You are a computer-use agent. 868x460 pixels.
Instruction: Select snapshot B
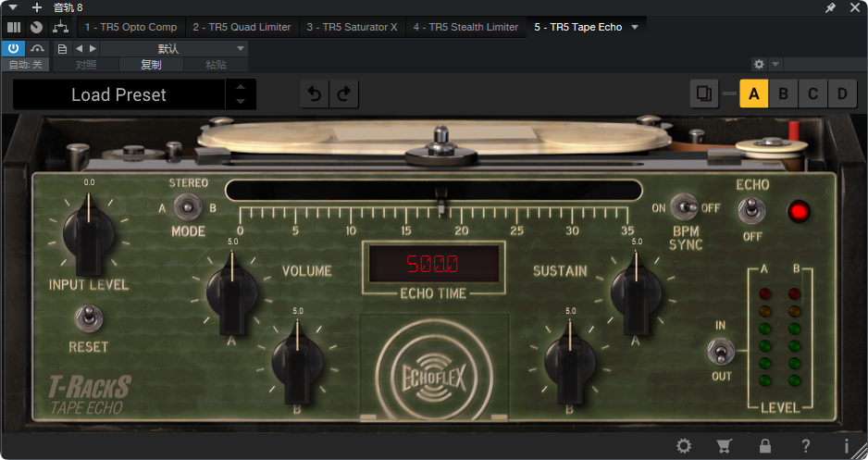783,94
